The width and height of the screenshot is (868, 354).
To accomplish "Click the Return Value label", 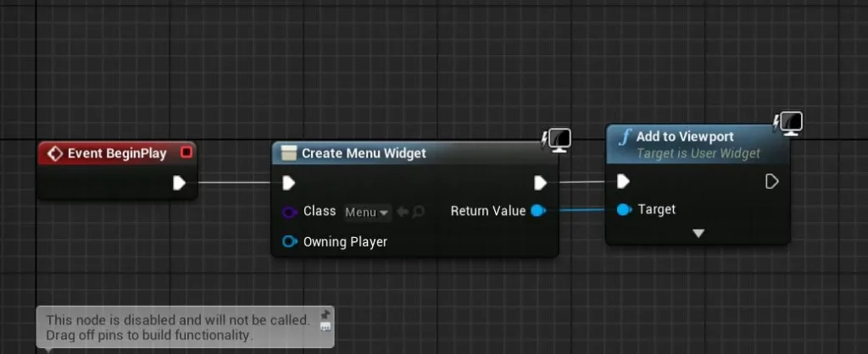I will pos(487,211).
